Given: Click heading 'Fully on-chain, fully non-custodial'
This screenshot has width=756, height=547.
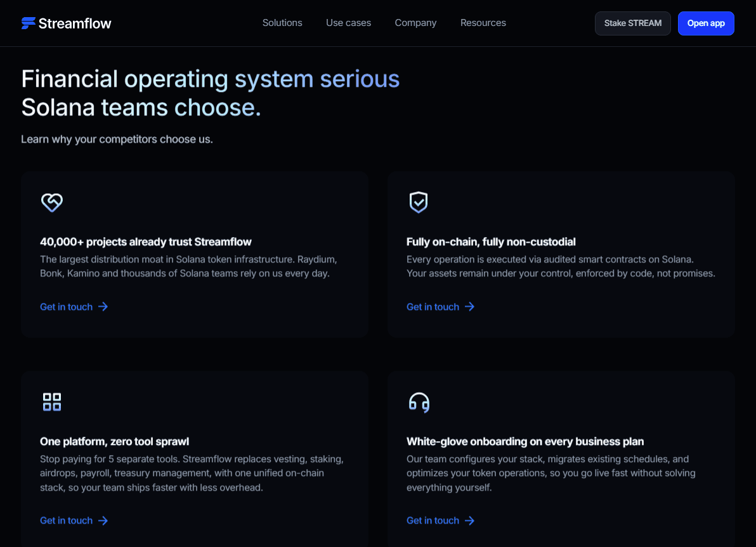Looking at the screenshot, I should (x=491, y=242).
